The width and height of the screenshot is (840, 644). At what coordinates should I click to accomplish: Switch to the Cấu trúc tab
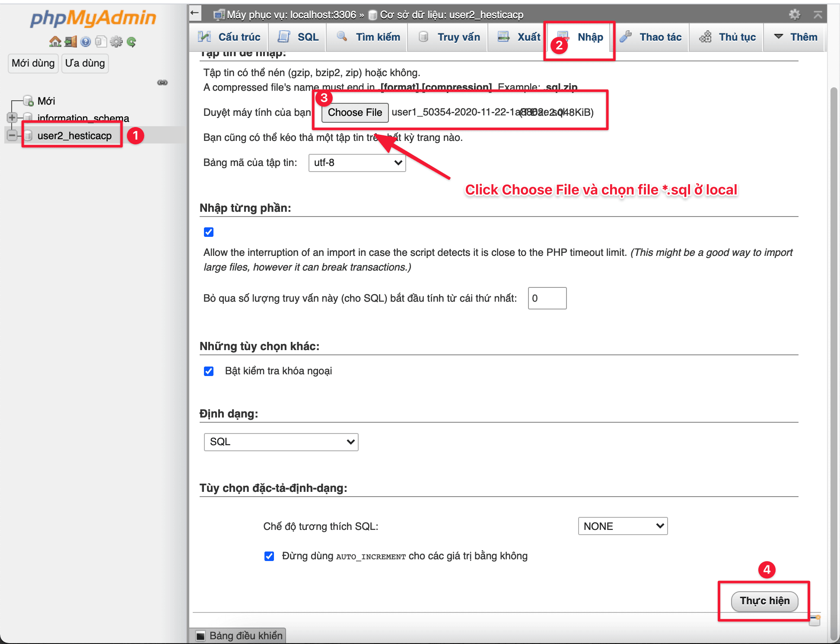(229, 37)
